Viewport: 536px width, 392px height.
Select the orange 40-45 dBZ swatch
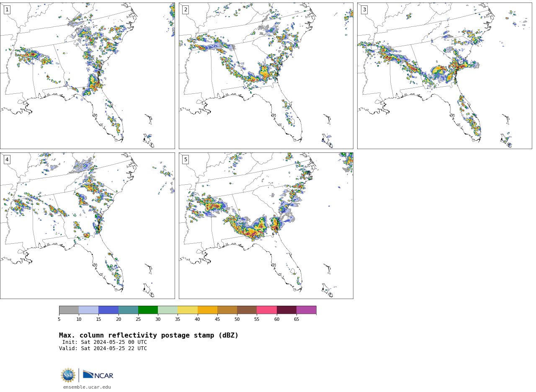[207, 310]
